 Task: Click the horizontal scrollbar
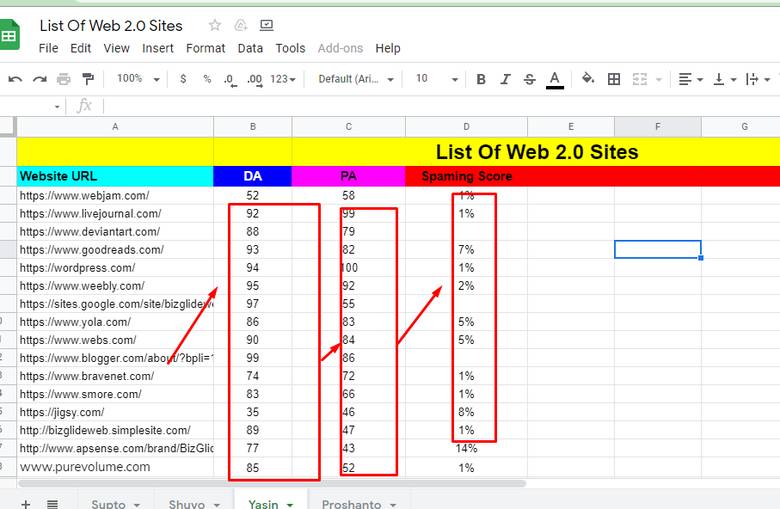point(272,483)
